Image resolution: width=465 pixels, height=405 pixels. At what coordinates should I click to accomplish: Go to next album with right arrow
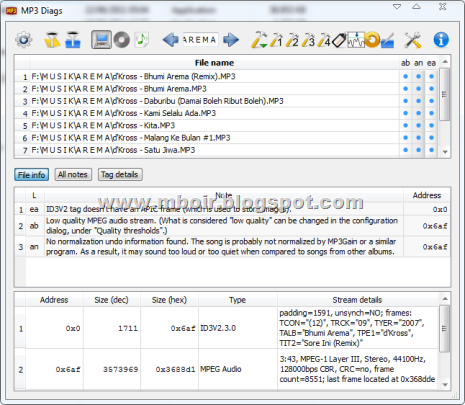(x=231, y=40)
